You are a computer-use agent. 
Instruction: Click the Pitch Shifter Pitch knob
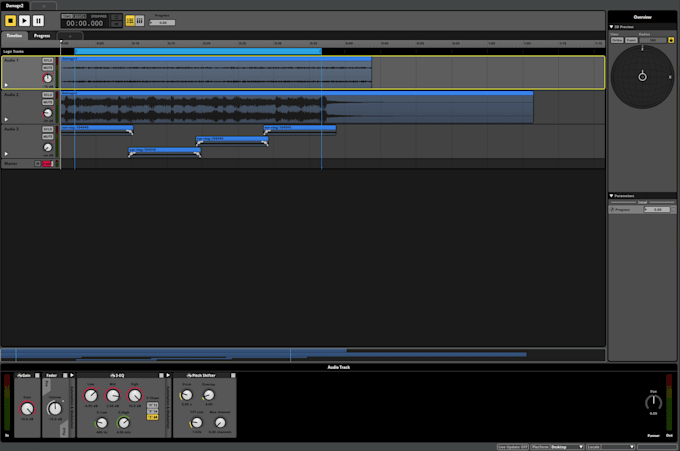[187, 395]
